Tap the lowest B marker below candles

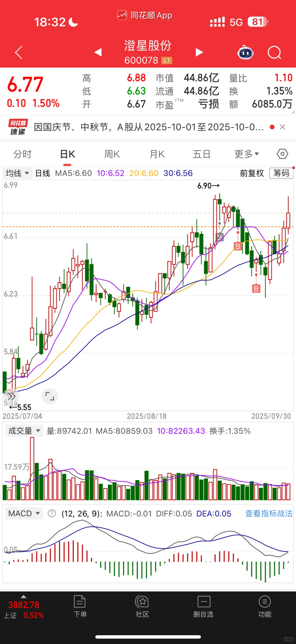tap(256, 288)
